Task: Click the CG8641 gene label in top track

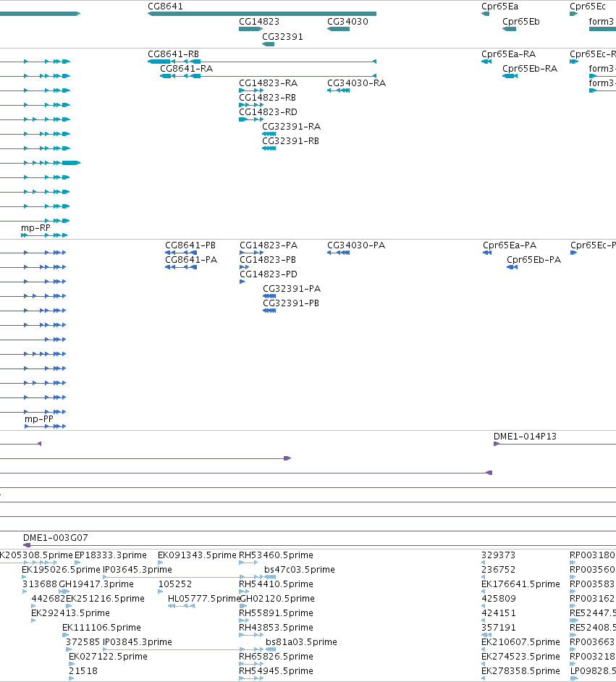Action: coord(165,7)
